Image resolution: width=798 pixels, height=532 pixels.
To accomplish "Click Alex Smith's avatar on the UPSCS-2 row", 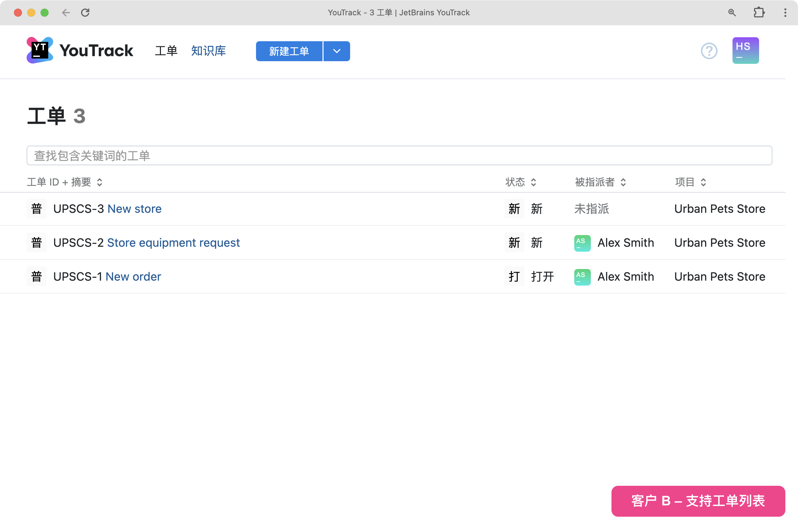I will pyautogui.click(x=582, y=243).
